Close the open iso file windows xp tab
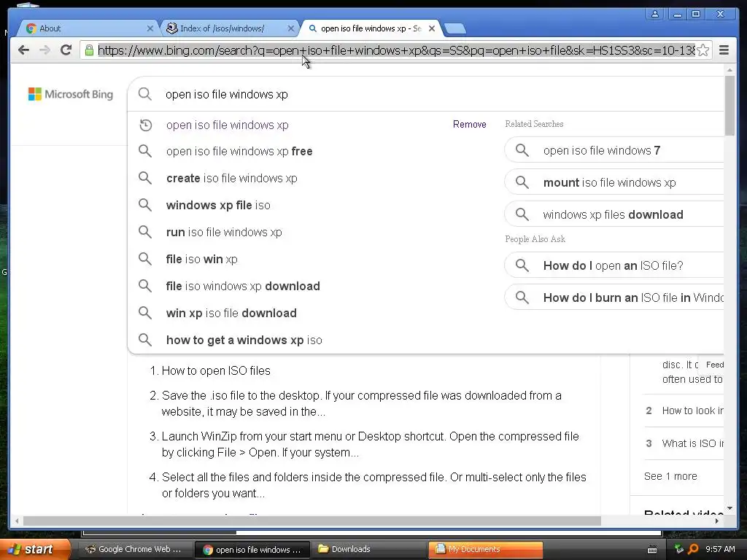 432,28
